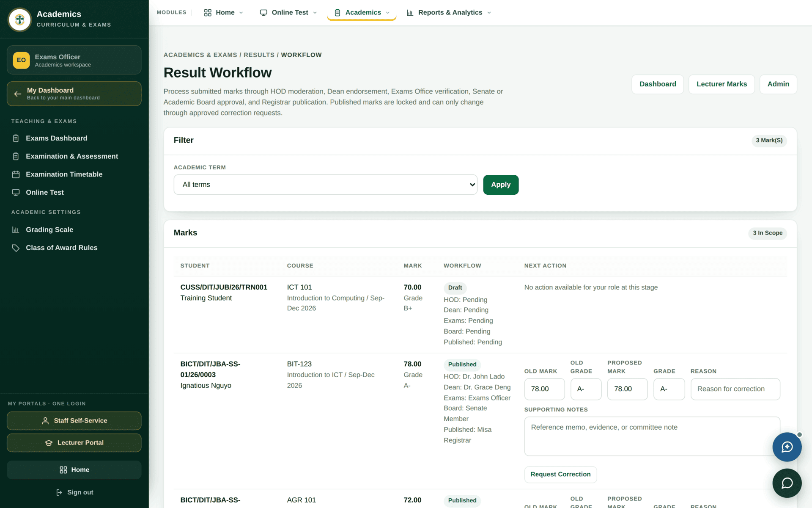Click the 3 Mark(S) count badge
This screenshot has width=812, height=508.
[769, 141]
